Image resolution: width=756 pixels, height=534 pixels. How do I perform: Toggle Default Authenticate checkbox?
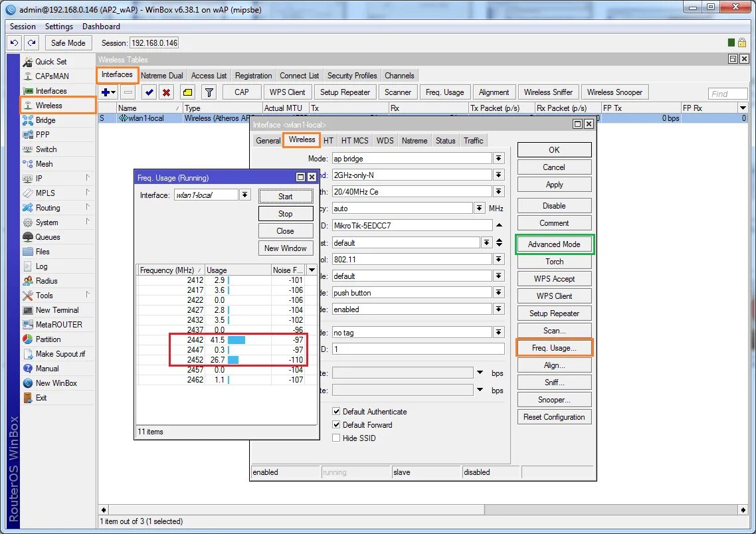pos(336,412)
